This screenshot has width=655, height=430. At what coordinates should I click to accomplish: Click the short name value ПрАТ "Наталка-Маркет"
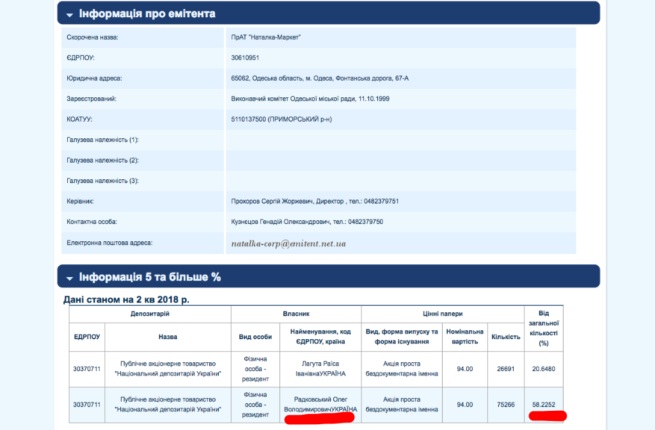[x=262, y=35]
